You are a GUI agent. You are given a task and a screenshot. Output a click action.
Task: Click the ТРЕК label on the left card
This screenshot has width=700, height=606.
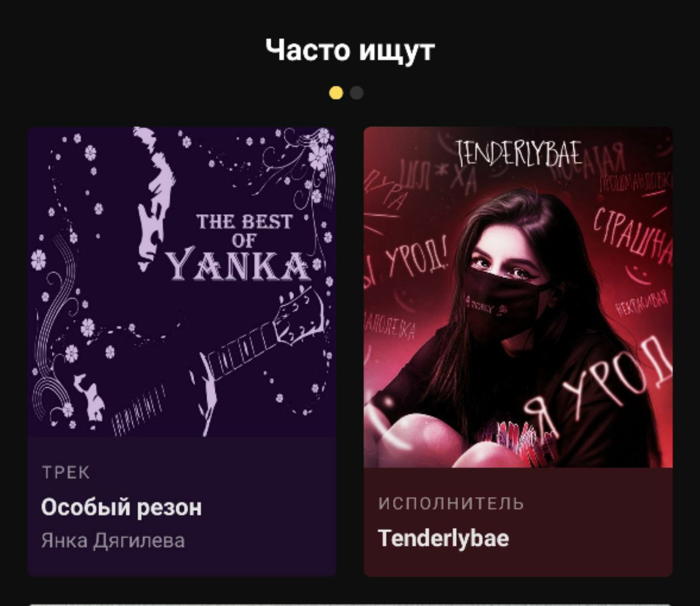(x=66, y=473)
